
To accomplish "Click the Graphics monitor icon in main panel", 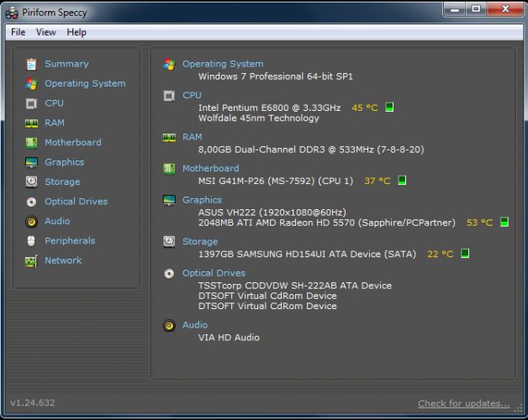I will coord(169,200).
